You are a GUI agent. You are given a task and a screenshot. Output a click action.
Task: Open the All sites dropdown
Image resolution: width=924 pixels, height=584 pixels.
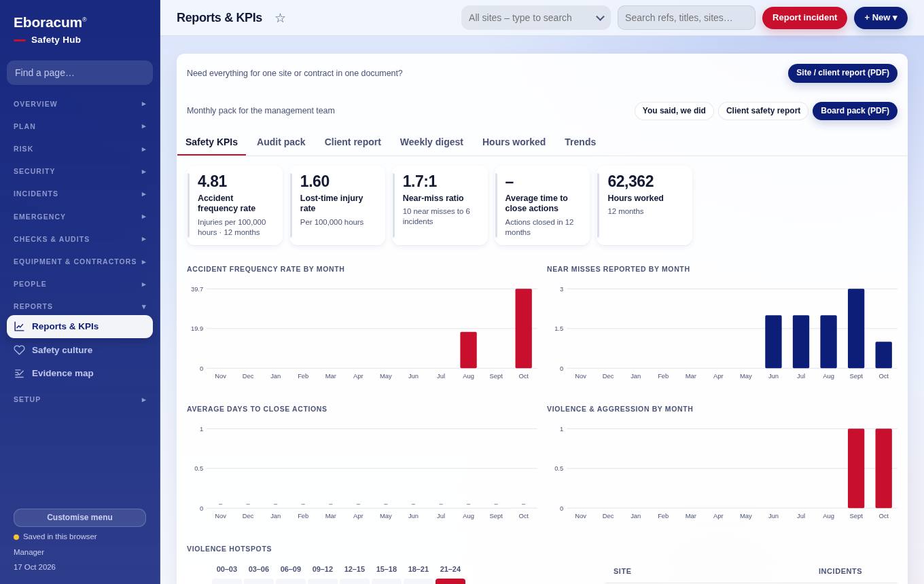pos(536,18)
